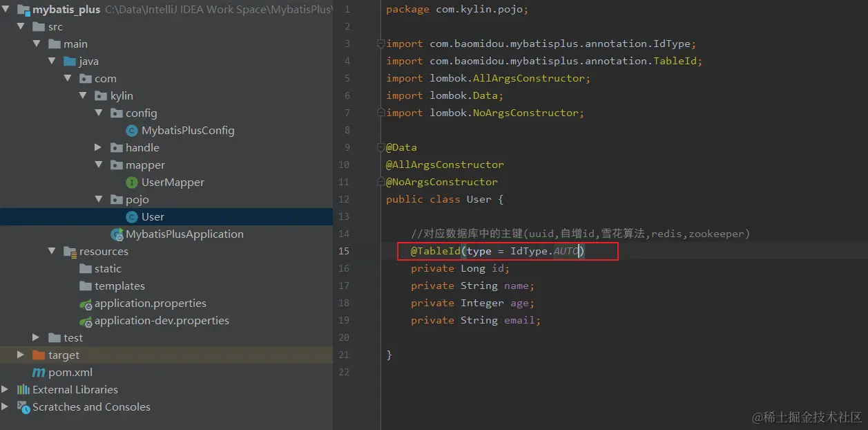868x430 pixels.
Task: Click the pojo package icon
Action: coord(117,200)
